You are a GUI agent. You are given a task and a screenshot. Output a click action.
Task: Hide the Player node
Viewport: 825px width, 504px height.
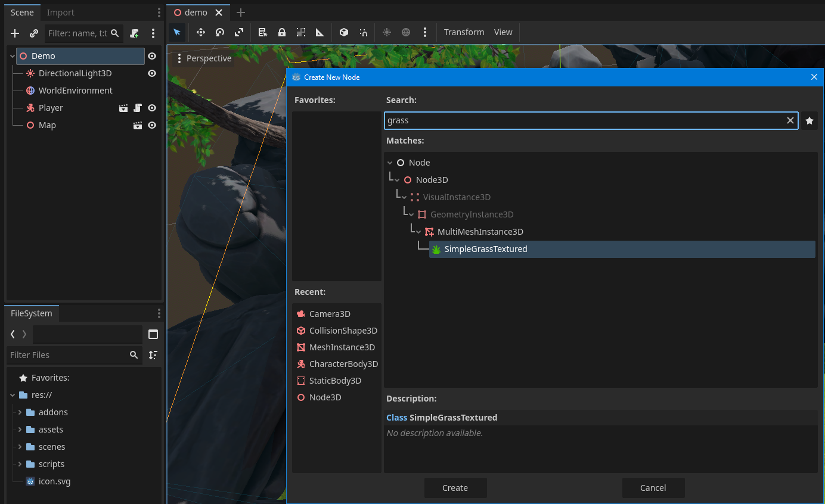[x=152, y=108]
